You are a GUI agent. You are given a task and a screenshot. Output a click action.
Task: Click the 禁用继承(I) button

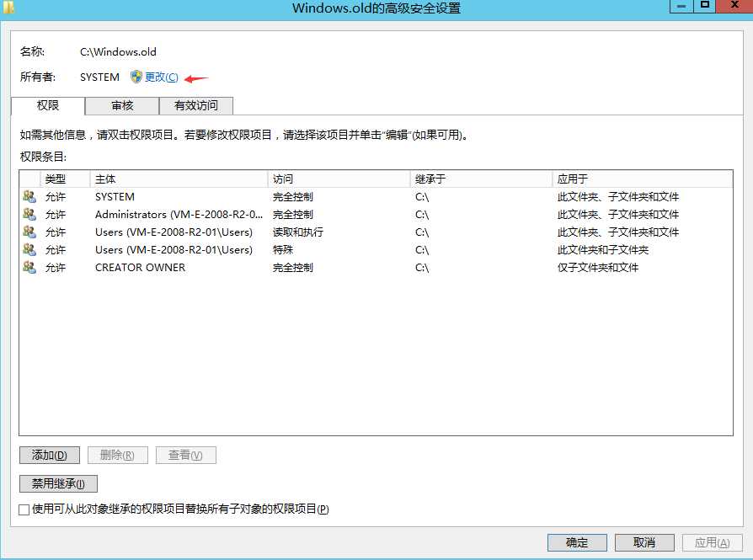click(58, 483)
